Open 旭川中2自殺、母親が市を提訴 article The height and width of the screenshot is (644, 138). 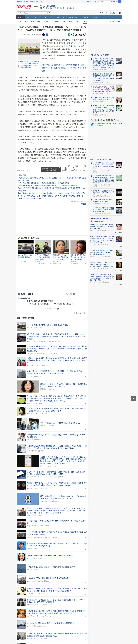point(50,623)
